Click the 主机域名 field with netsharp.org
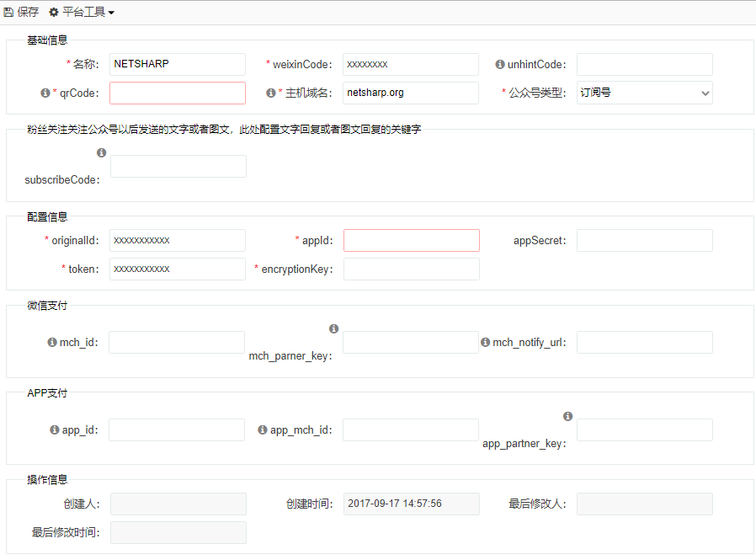This screenshot has height=560, width=756. [411, 93]
